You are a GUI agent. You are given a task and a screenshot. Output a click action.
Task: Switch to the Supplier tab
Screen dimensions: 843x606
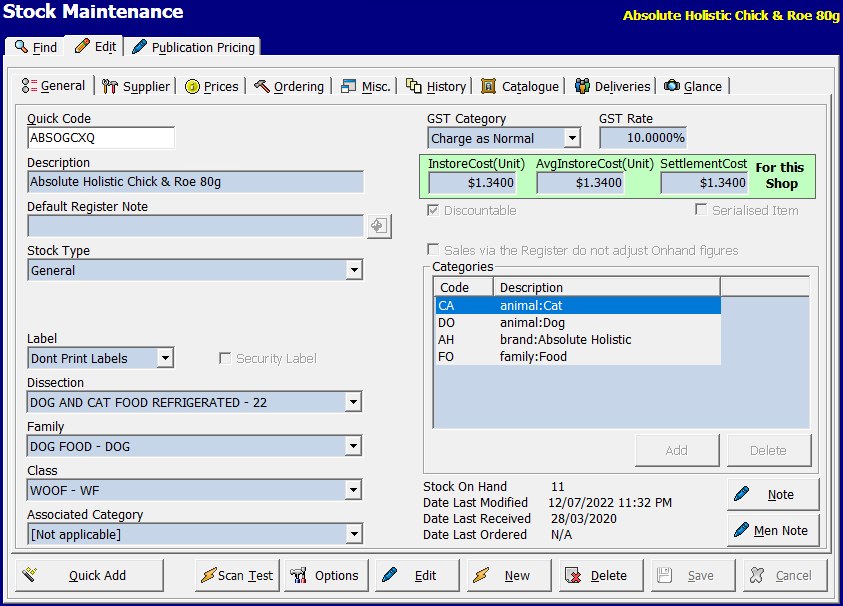click(137, 86)
